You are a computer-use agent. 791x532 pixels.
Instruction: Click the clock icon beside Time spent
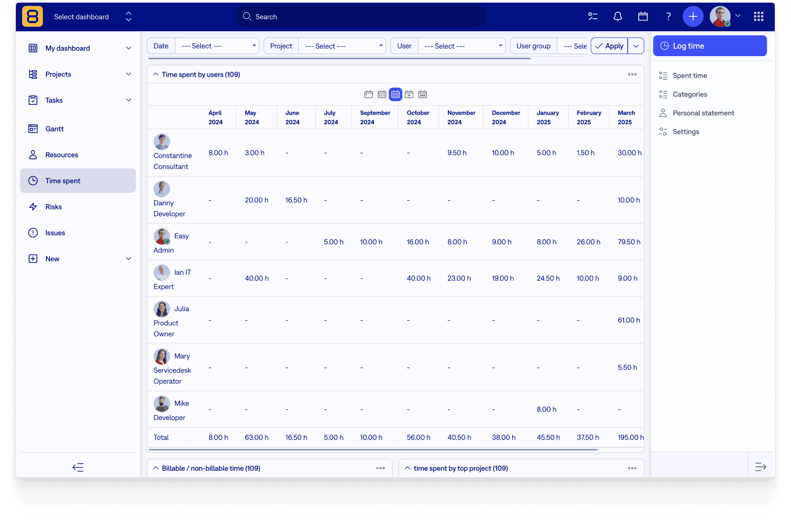(33, 181)
